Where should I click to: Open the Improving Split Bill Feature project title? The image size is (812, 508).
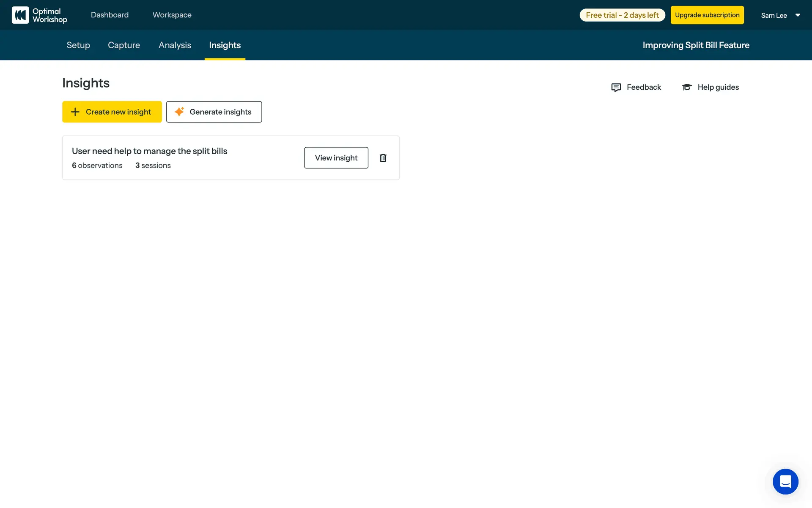(x=696, y=45)
